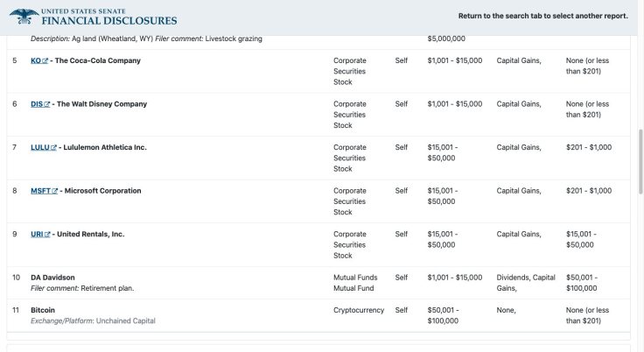Select '$50,001 - $100,000' value in Bitcoin row

[x=443, y=315]
